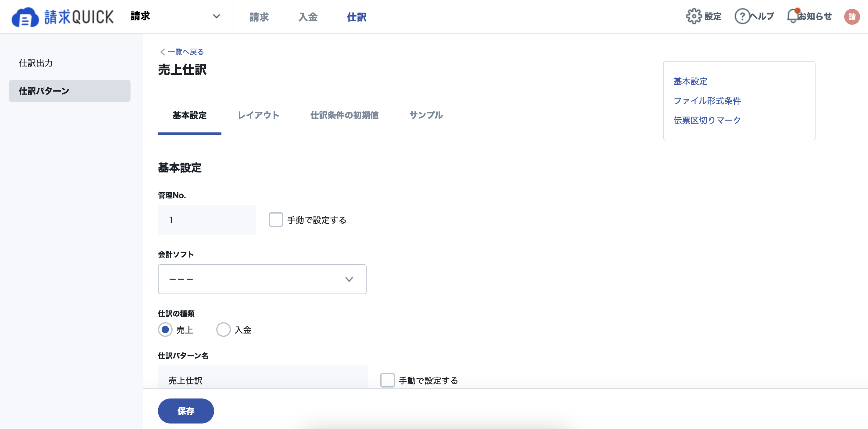Viewport: 868px width, 429px height.
Task: Tick 手動で設定する beside 管理No.
Action: [x=276, y=220]
